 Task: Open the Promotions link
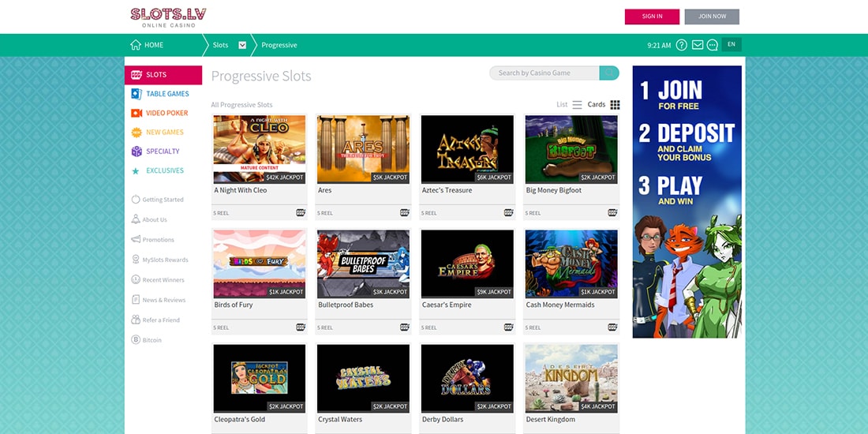159,240
